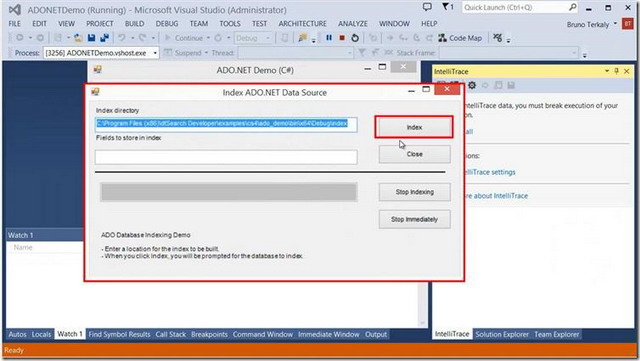Open the Bruno Terkaly account dropdown
The image size is (640, 361).
pyautogui.click(x=615, y=24)
